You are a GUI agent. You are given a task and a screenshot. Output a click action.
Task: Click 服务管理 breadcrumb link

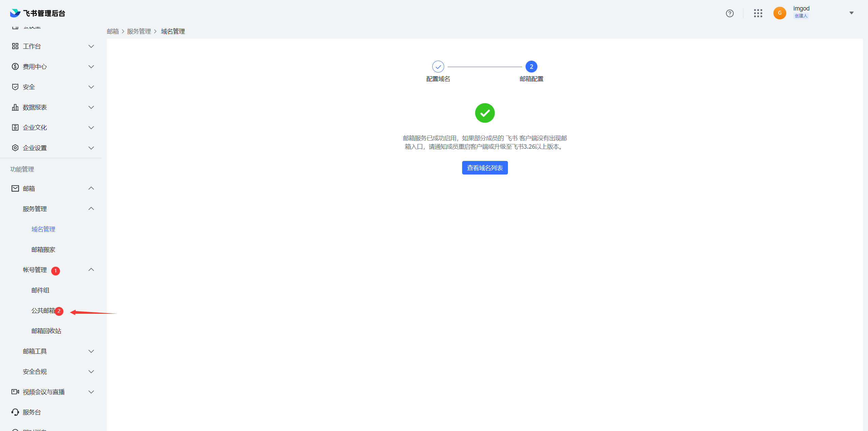[x=139, y=31]
